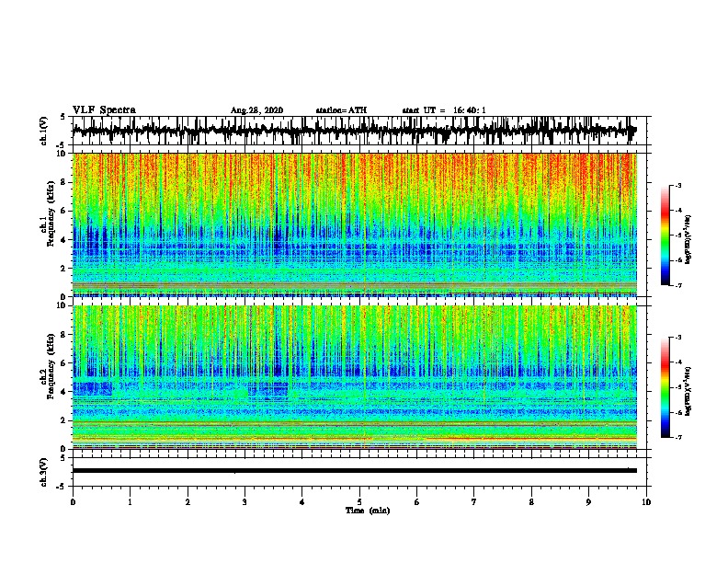Click the 'start UT = 16:40: 1' label

coord(444,110)
